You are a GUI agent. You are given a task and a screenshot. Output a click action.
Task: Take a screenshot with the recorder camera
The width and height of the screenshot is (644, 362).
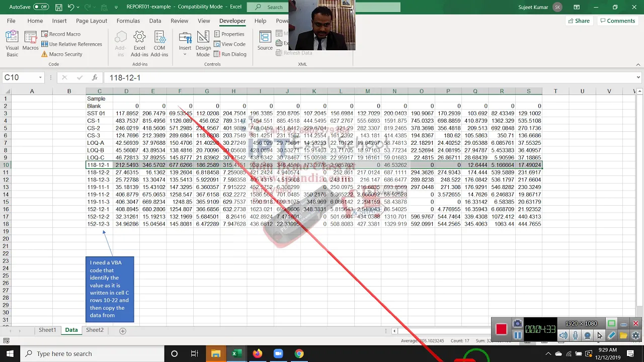(x=518, y=323)
